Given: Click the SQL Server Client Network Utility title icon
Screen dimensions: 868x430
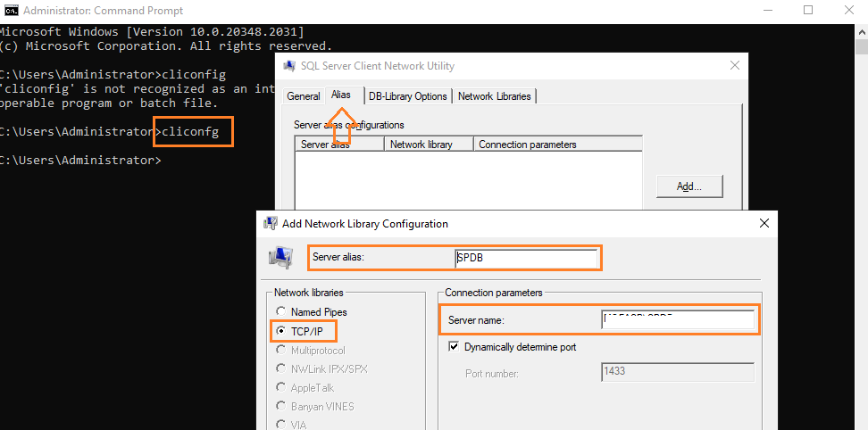Looking at the screenshot, I should 289,66.
